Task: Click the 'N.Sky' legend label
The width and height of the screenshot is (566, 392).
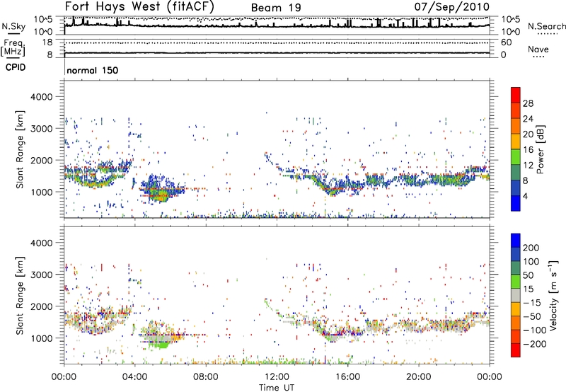Action: point(13,26)
